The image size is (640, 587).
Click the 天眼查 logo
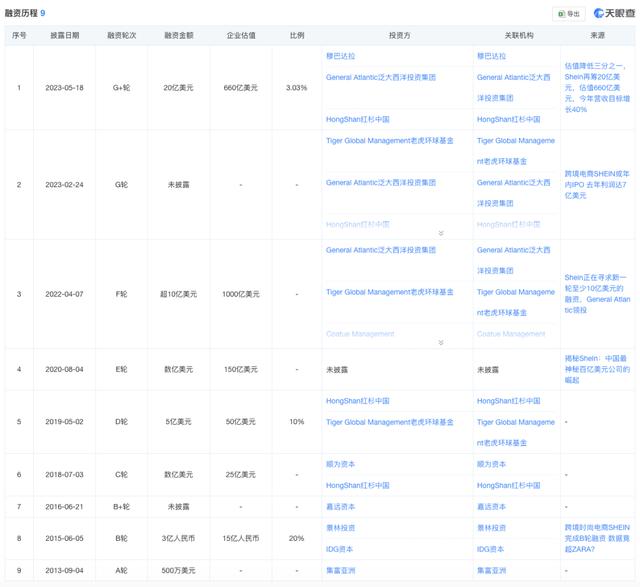tap(614, 13)
